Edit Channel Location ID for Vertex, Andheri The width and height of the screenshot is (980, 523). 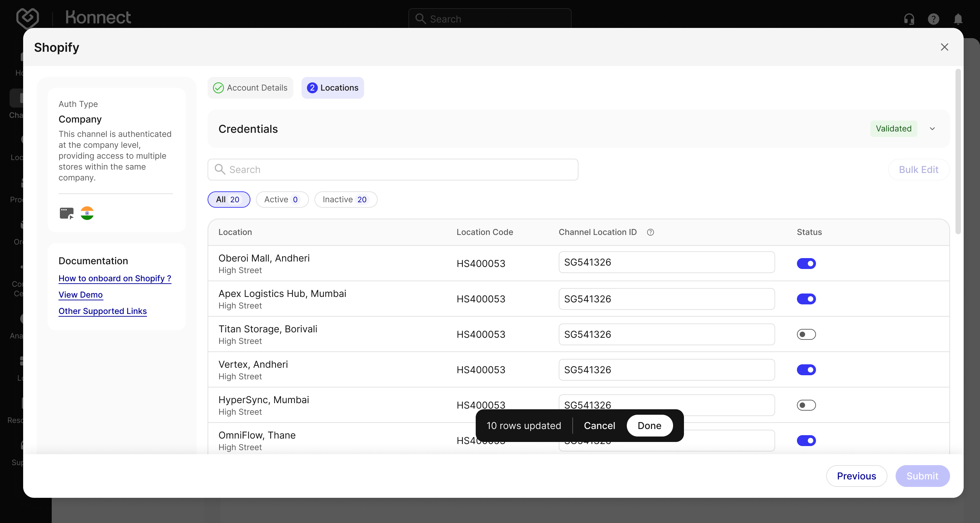[x=667, y=369]
